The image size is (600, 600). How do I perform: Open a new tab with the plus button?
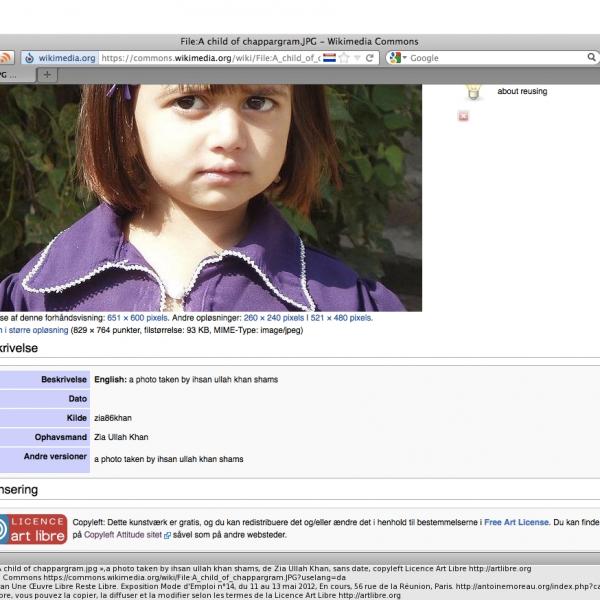coord(47,75)
